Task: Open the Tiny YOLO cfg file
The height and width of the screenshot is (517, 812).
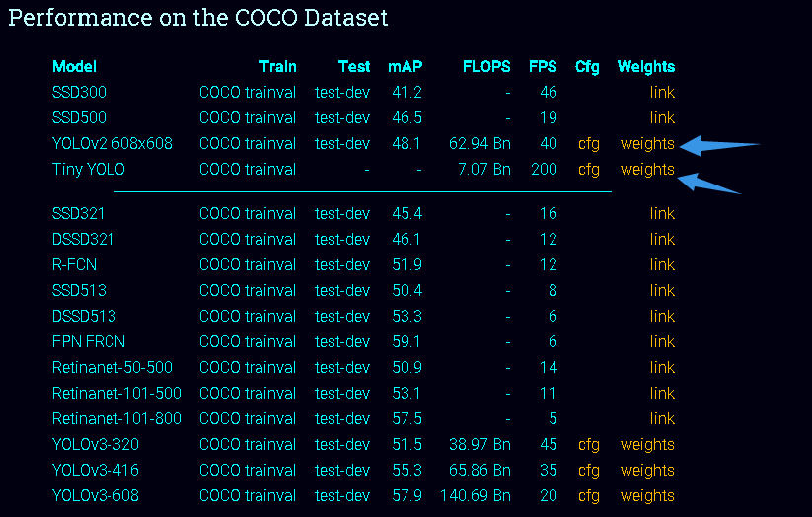Action: pos(589,170)
